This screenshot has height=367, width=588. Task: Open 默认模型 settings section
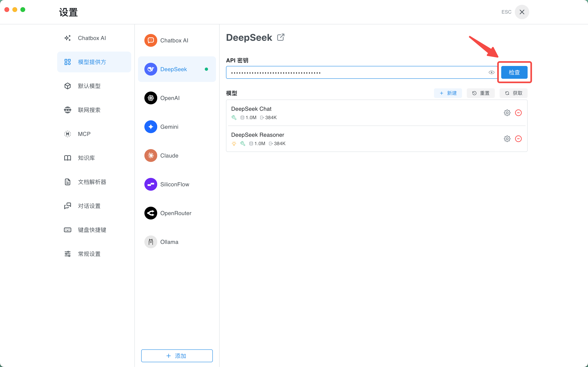point(94,86)
